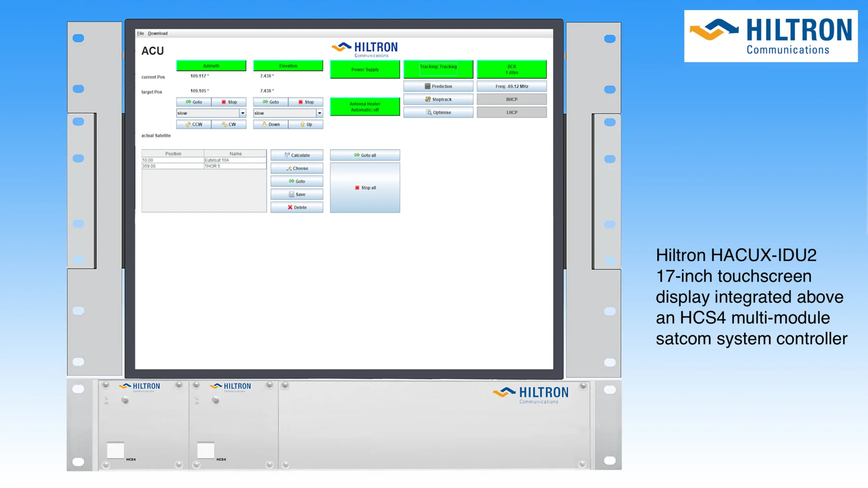Open the Download menu
868x488 pixels.
click(158, 33)
